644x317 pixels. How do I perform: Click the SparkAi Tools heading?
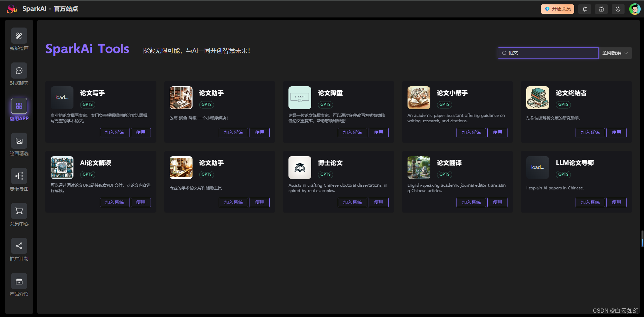click(x=87, y=49)
